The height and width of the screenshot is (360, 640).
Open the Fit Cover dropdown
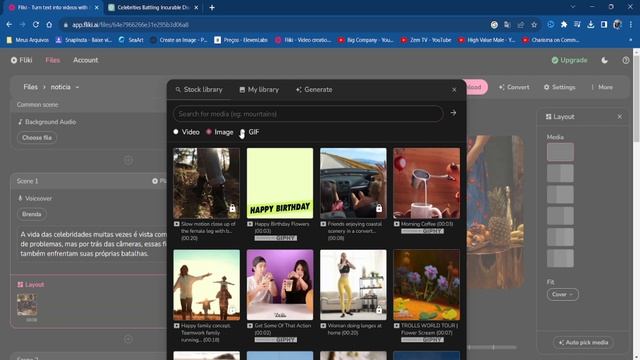(x=562, y=294)
